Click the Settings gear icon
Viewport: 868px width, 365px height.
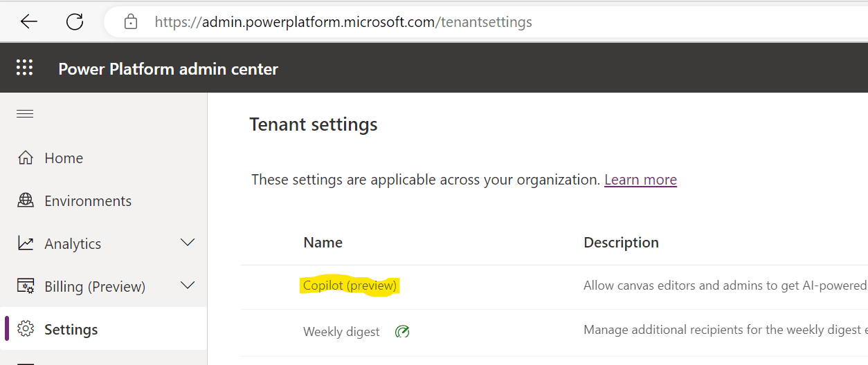pos(26,329)
